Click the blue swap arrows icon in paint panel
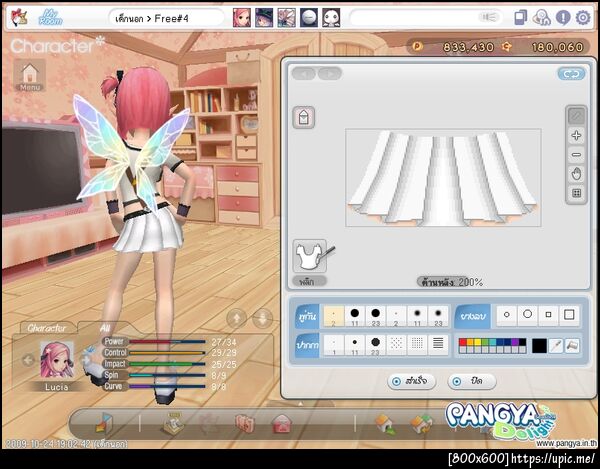Viewport: 600px width, 469px height. pos(571,74)
